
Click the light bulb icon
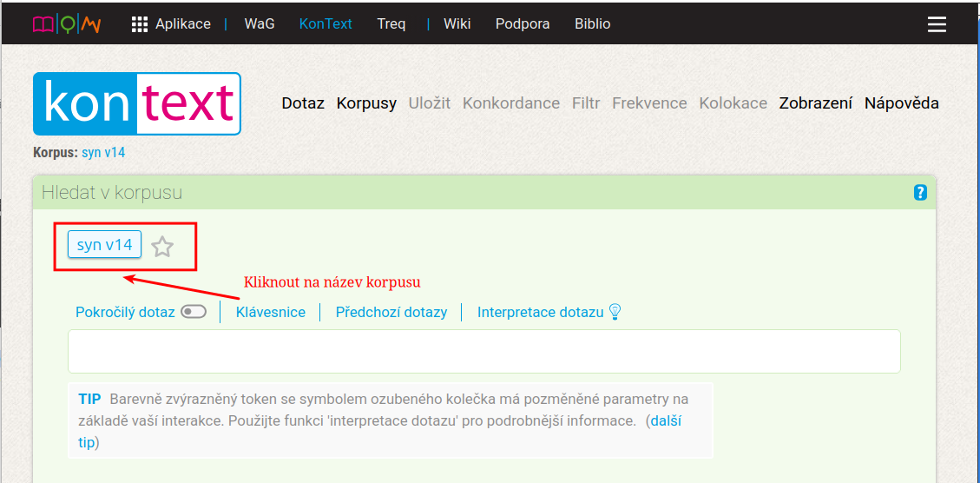pyautogui.click(x=615, y=312)
